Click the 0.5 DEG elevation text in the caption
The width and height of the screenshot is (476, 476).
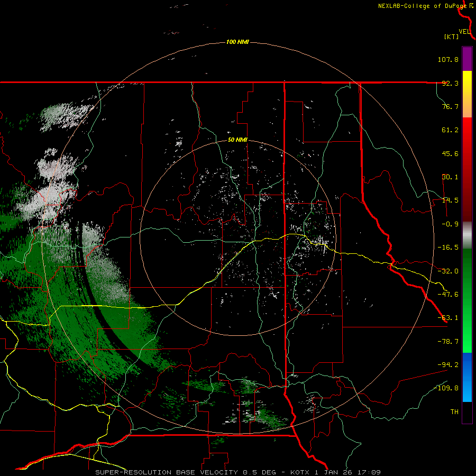(x=260, y=472)
